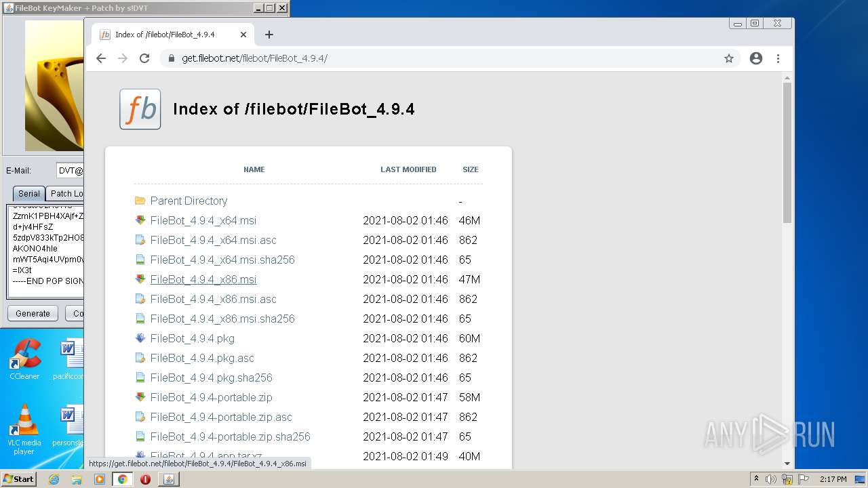Viewport: 868px width, 488px height.
Task: Show hidden tray icons arrow
Action: 756,479
